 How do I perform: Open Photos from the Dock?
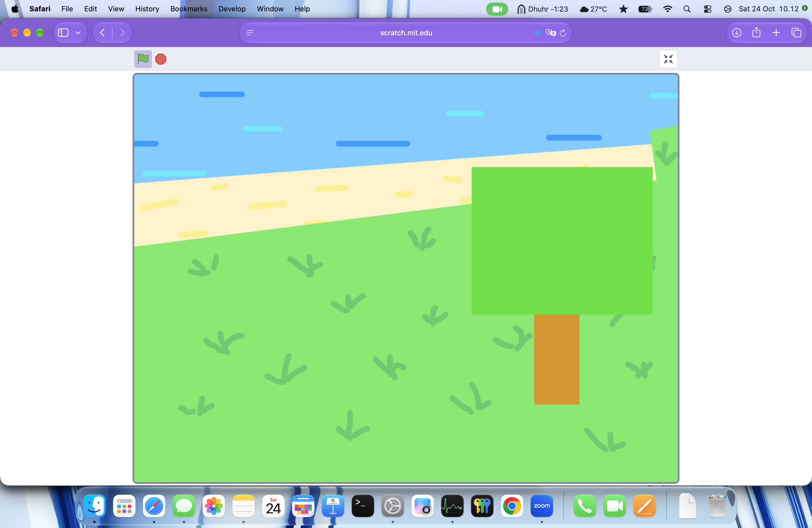tap(213, 505)
